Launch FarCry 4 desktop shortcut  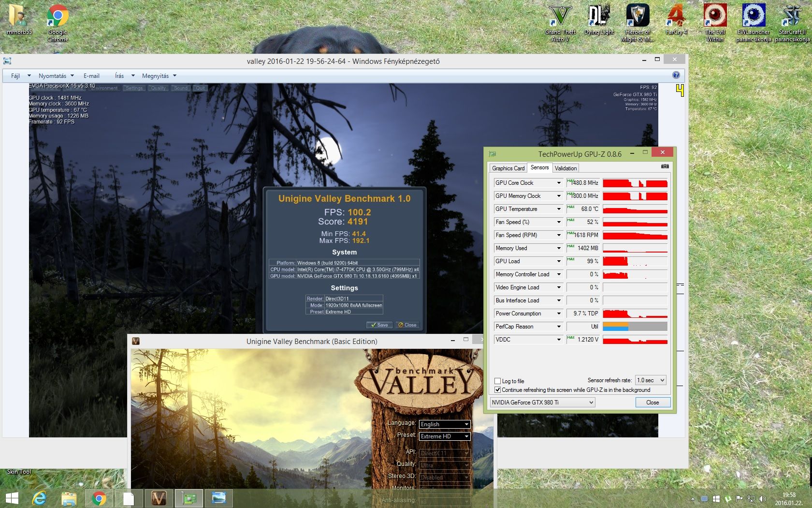[x=676, y=19]
